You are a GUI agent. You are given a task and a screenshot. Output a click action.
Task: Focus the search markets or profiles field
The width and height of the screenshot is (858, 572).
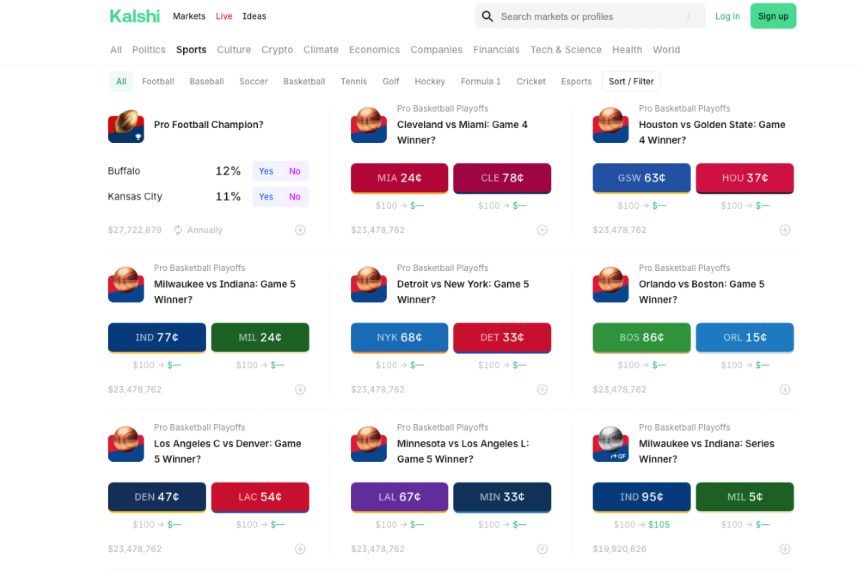tap(590, 16)
